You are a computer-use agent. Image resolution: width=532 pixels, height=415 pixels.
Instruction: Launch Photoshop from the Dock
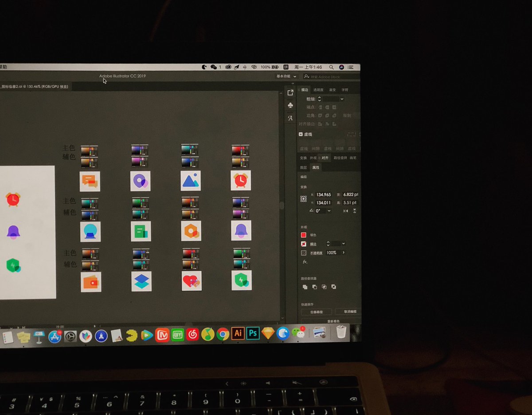pos(253,333)
